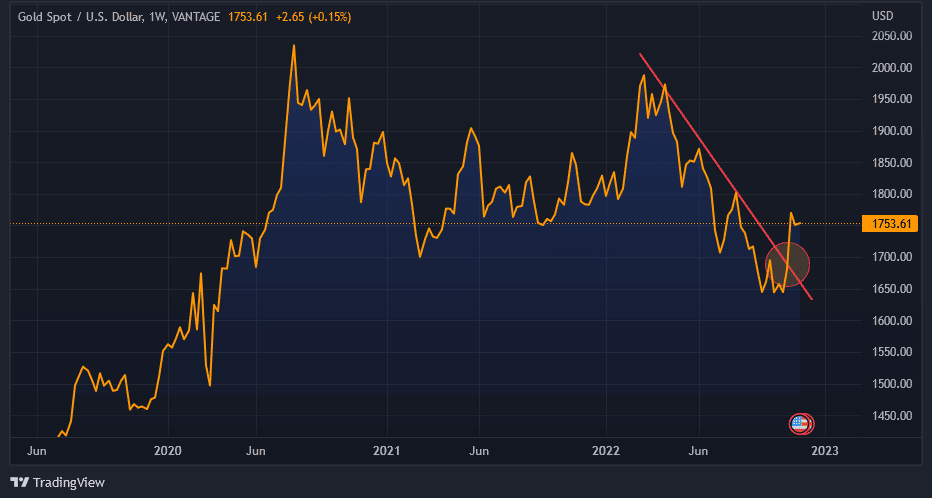Click the TradingView logo icon
The height and width of the screenshot is (498, 932).
coord(20,482)
